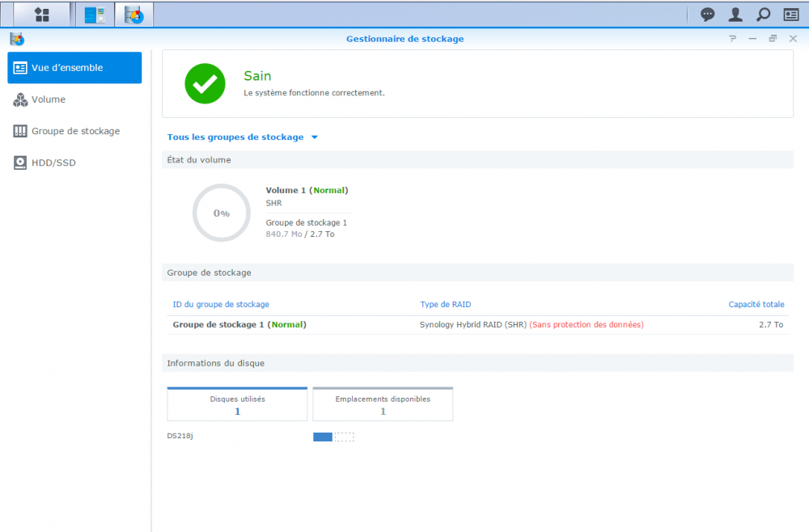The width and height of the screenshot is (809, 532).
Task: Click the occupied blue disk slot
Action: click(322, 437)
